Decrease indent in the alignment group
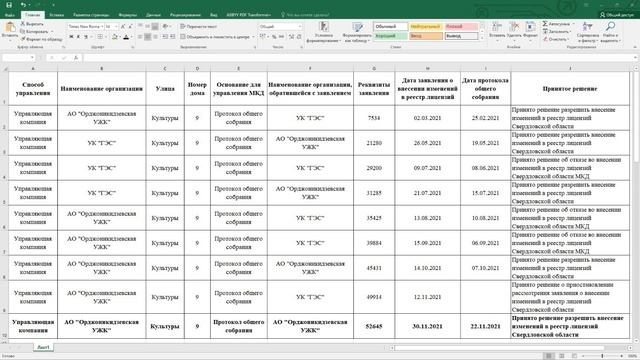 pyautogui.click(x=165, y=37)
